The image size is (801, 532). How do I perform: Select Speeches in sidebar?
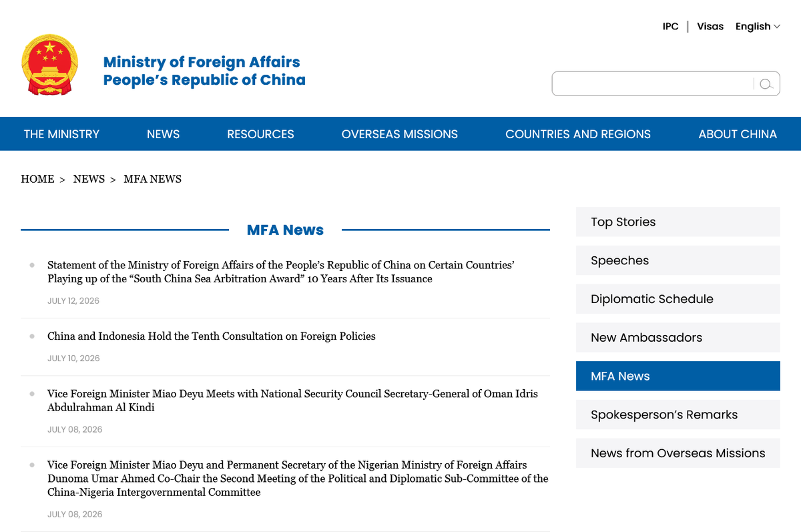tap(678, 260)
